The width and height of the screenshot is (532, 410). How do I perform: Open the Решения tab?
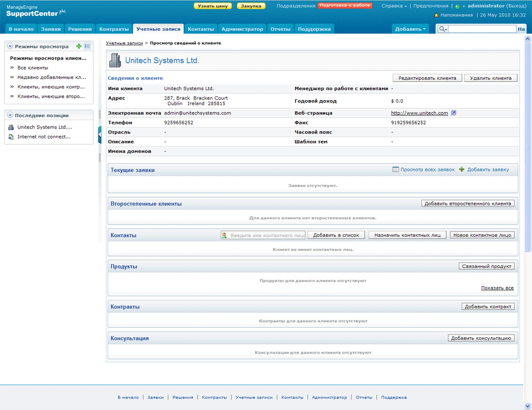[x=80, y=29]
